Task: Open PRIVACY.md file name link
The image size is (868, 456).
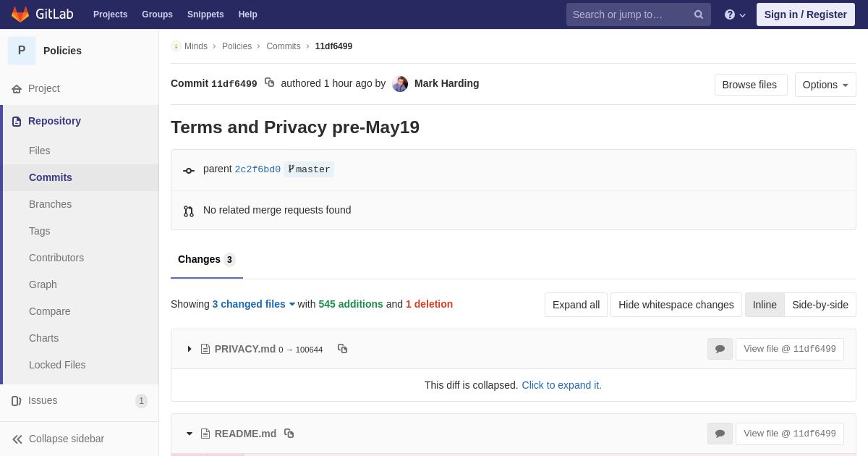Action: [x=245, y=349]
